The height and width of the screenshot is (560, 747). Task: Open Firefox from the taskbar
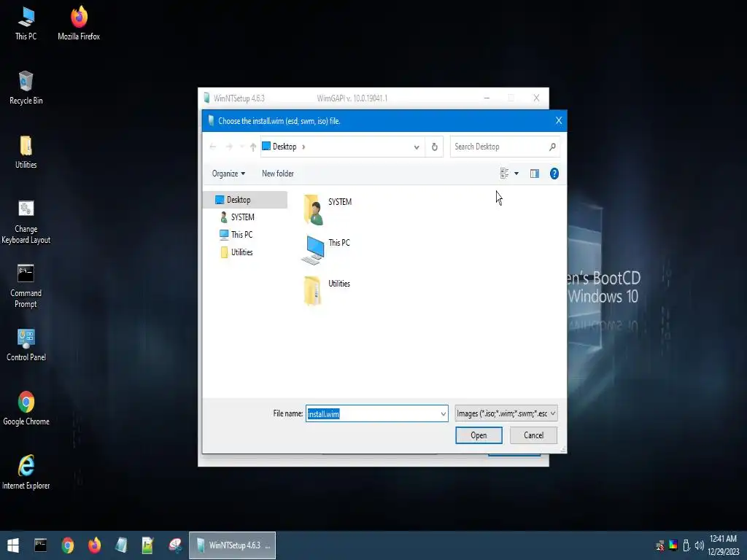click(x=94, y=545)
